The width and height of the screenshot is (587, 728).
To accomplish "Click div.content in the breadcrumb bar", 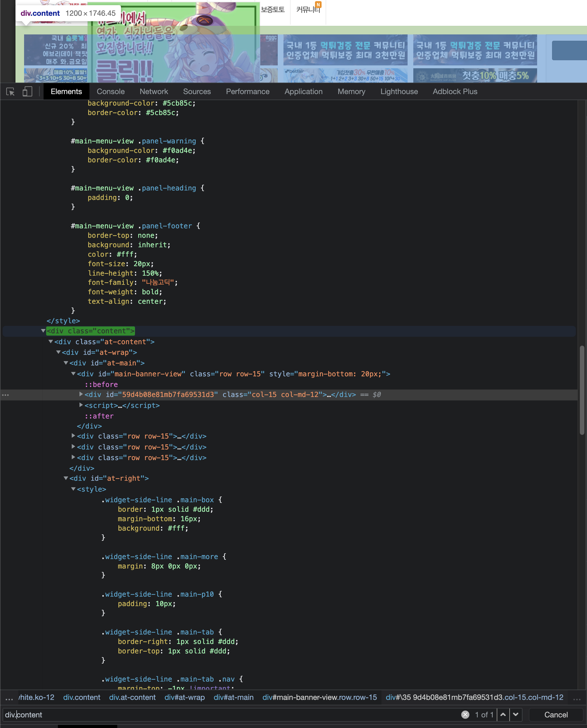I will point(81,697).
